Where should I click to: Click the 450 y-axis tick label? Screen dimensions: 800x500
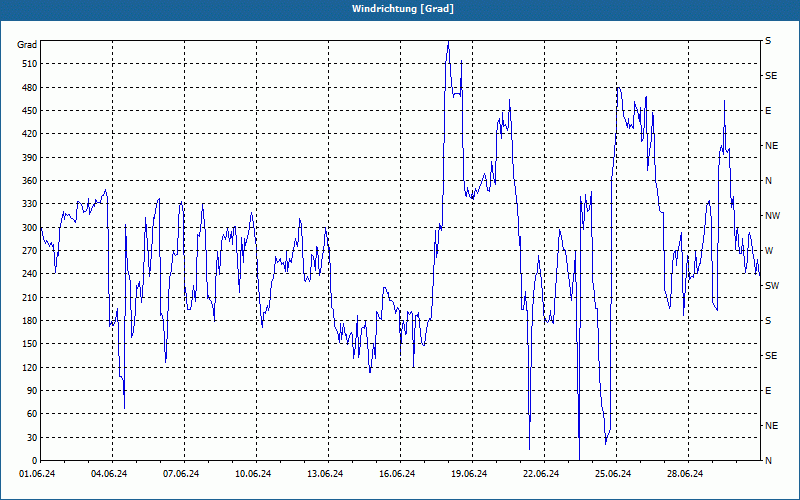[x=30, y=111]
